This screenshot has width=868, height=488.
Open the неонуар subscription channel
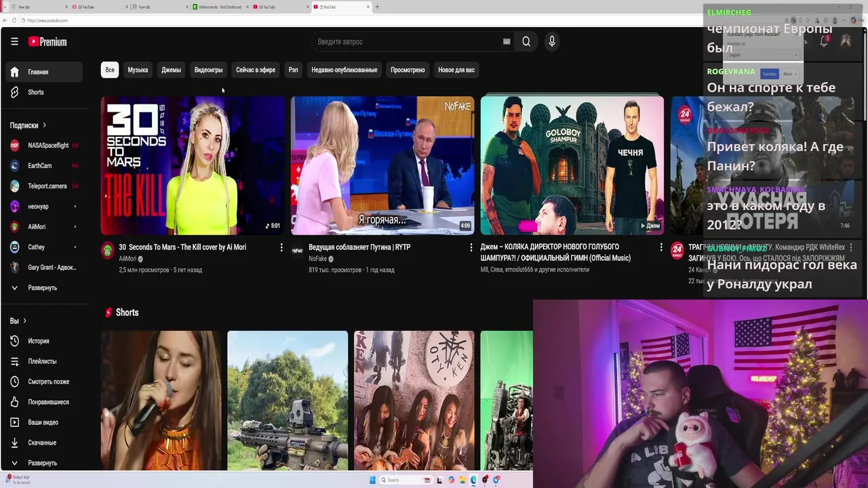pos(44,206)
